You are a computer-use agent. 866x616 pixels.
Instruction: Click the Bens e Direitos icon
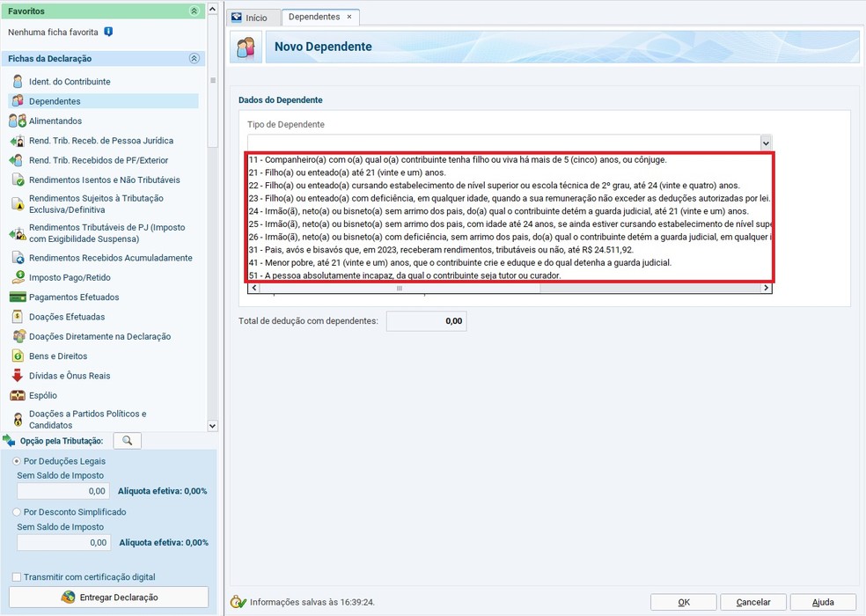click(x=18, y=356)
